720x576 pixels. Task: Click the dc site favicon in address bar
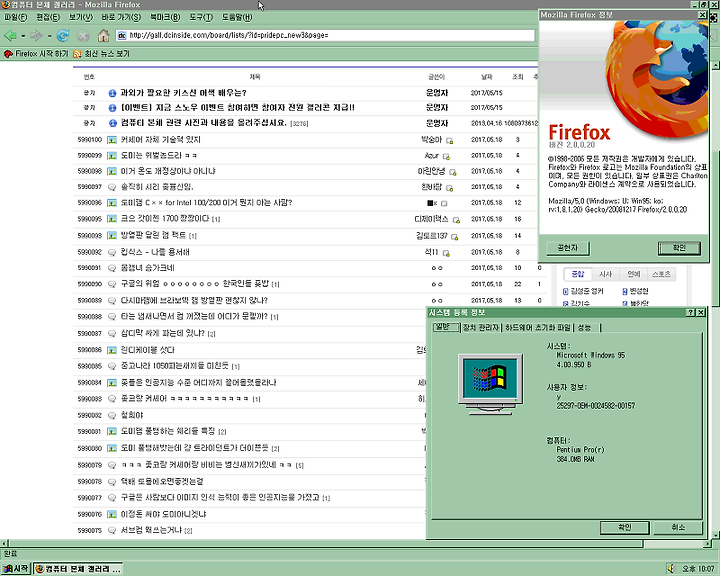tap(122, 35)
